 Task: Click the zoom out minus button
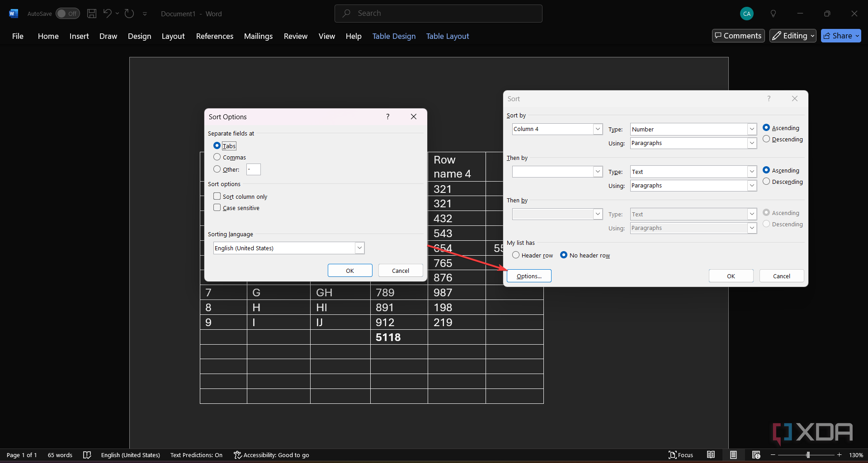tap(773, 455)
